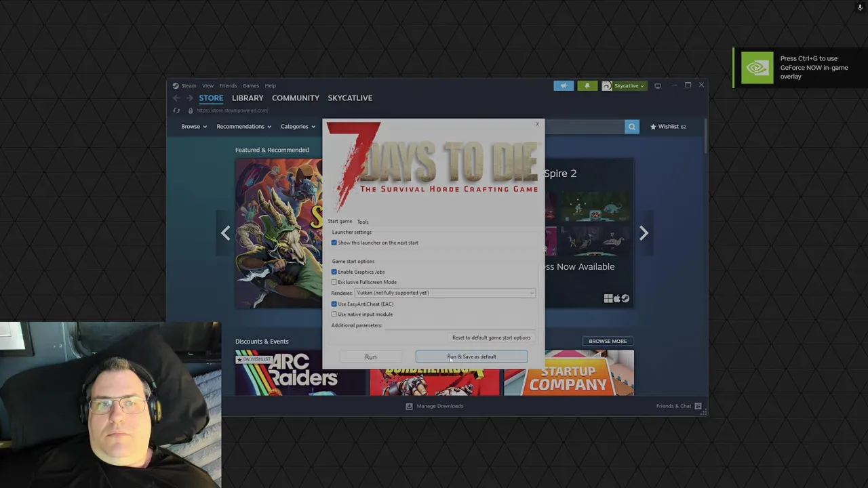Expand the Browse store menu
Viewport: 868px width, 488px height.
(x=194, y=126)
